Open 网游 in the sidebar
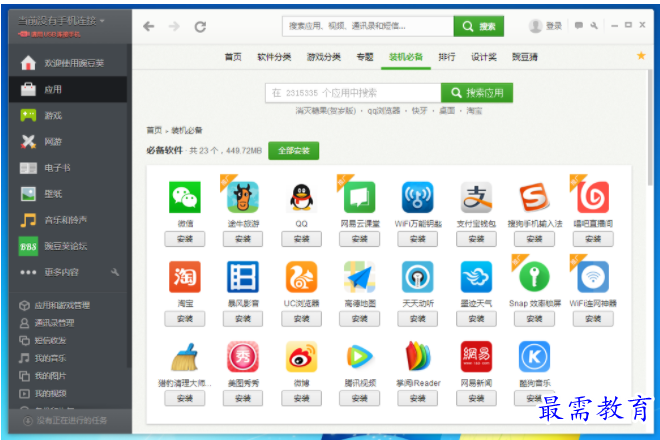The height and width of the screenshot is (440, 660). [68, 141]
